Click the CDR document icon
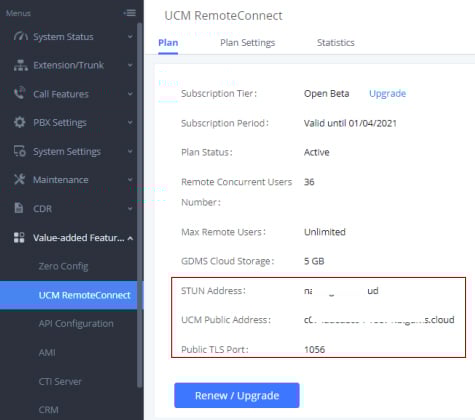Viewport: 475px width, 420px height. click(19, 208)
